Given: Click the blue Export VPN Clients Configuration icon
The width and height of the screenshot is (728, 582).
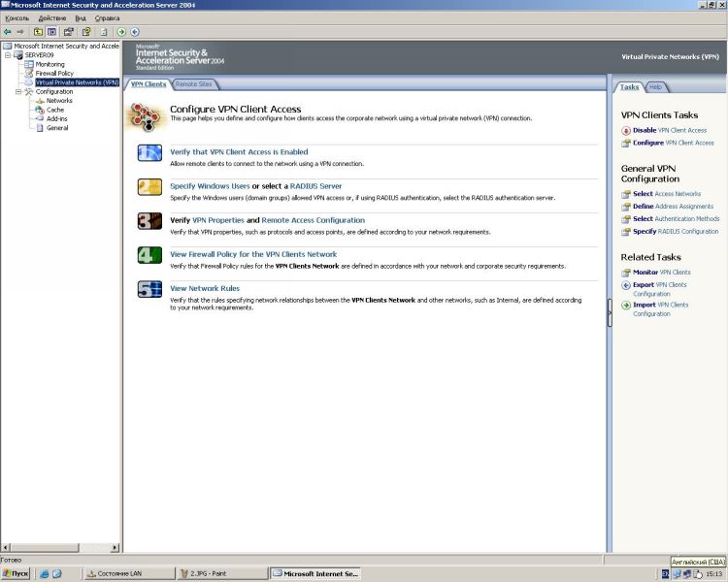Looking at the screenshot, I should [x=626, y=285].
